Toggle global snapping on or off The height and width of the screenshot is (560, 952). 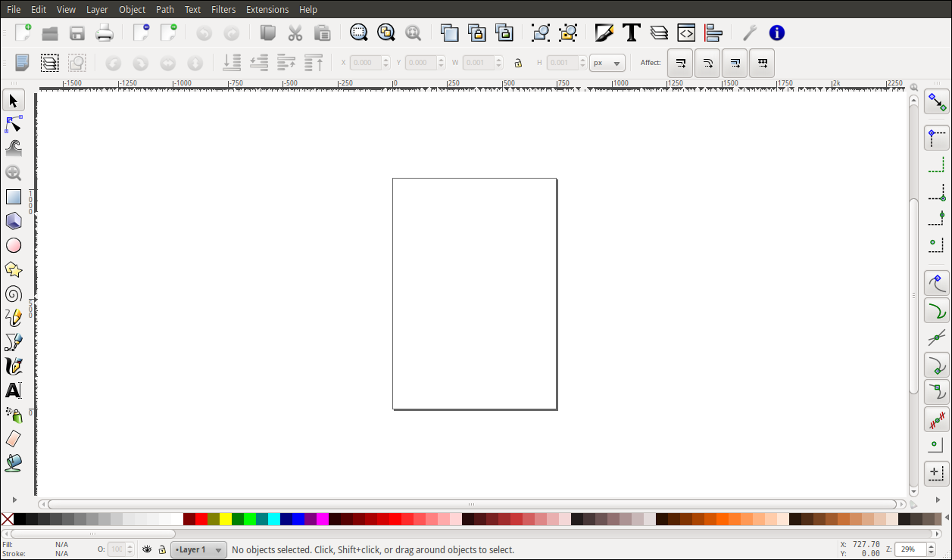[937, 101]
